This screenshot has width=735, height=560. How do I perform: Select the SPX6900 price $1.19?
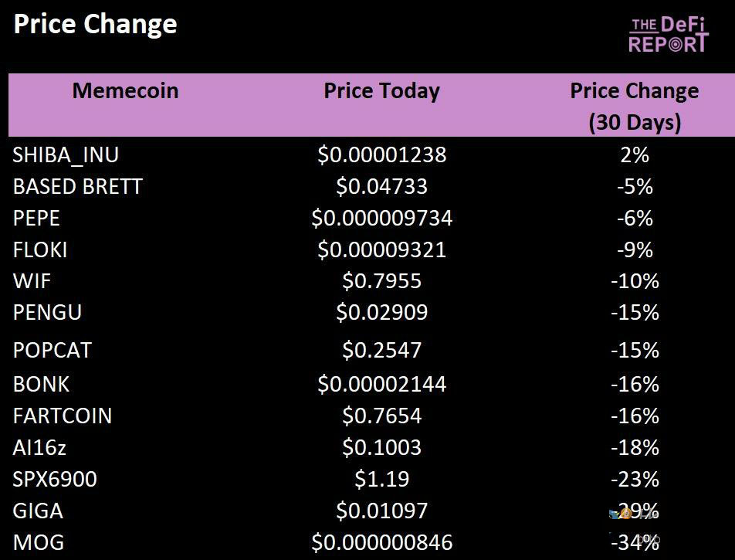[381, 480]
